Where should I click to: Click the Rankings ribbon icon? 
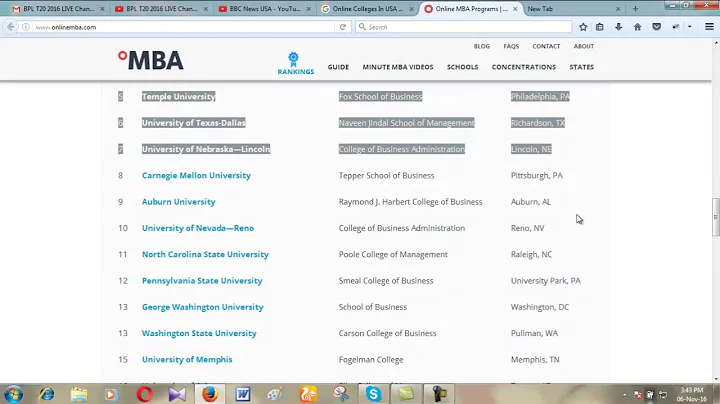pyautogui.click(x=293, y=59)
